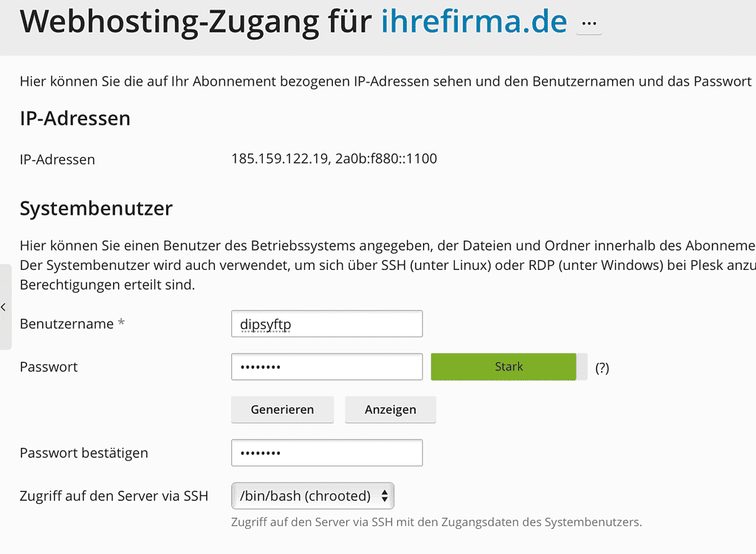Click the 'Passwort bestätigen' label
The height and width of the screenshot is (554, 756).
pos(84,453)
